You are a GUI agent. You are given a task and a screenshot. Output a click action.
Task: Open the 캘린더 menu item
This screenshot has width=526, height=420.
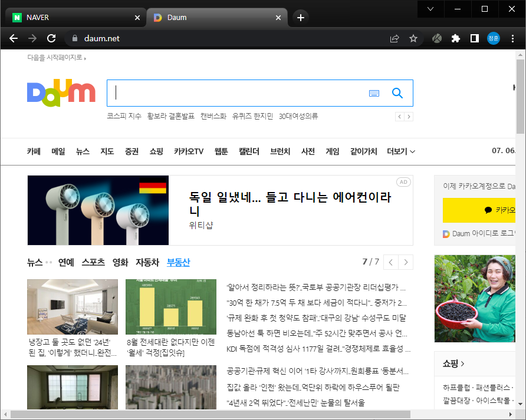click(249, 151)
